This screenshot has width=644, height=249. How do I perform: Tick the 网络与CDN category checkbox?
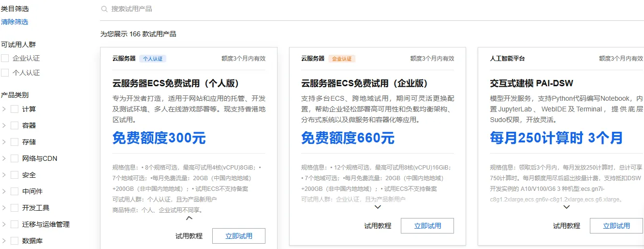pos(15,158)
